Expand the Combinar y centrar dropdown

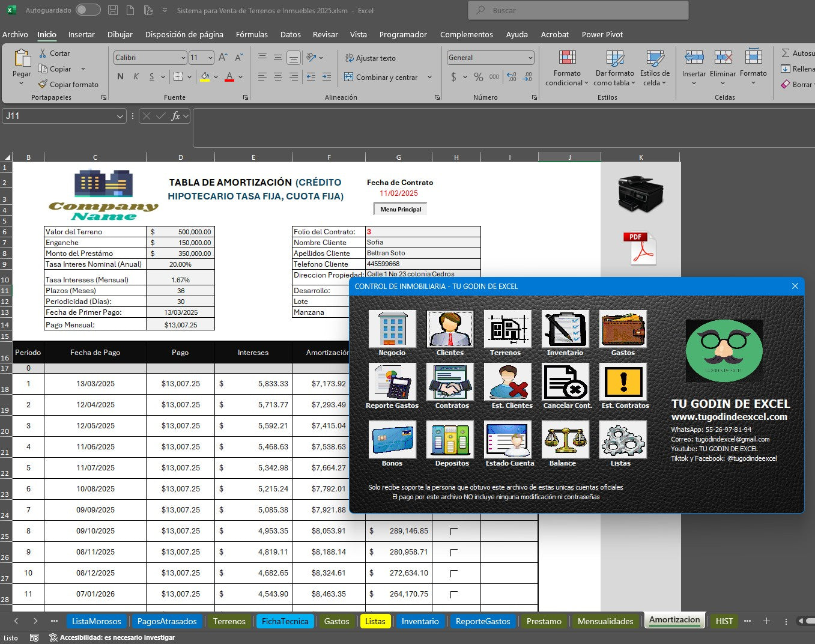429,77
